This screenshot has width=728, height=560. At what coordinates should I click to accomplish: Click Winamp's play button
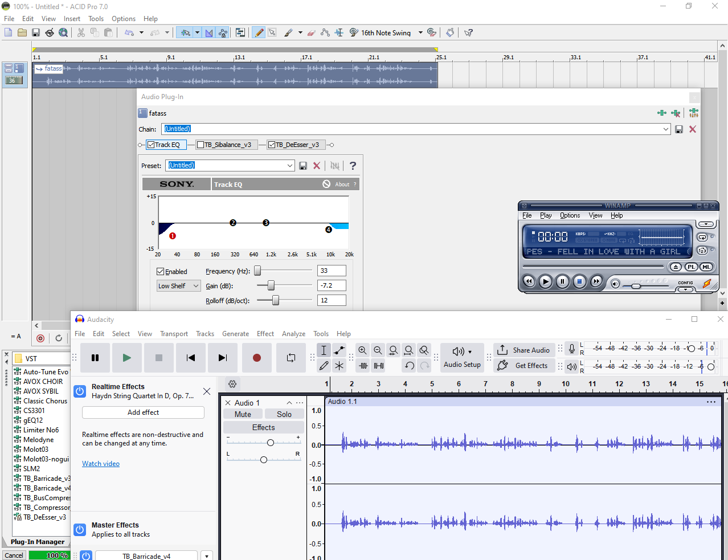coord(545,281)
